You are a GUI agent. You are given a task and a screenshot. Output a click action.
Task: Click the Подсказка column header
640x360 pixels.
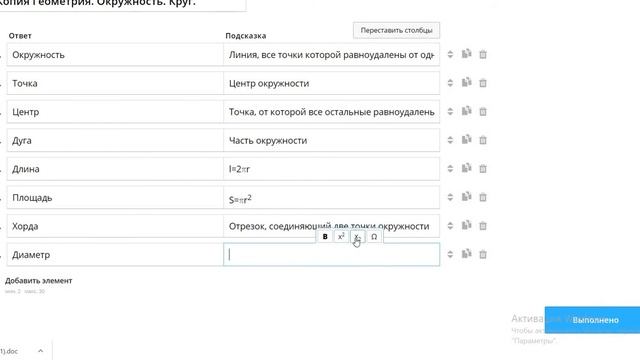[246, 36]
